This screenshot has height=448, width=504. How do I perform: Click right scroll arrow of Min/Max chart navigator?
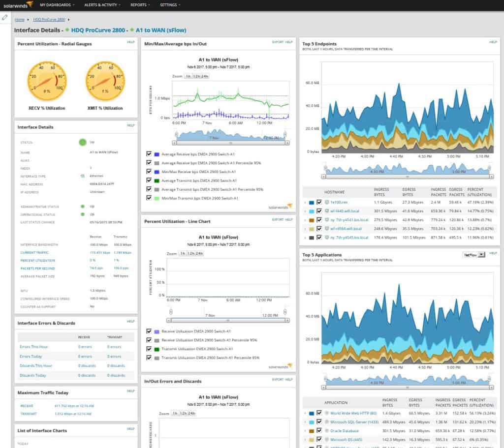click(x=287, y=143)
